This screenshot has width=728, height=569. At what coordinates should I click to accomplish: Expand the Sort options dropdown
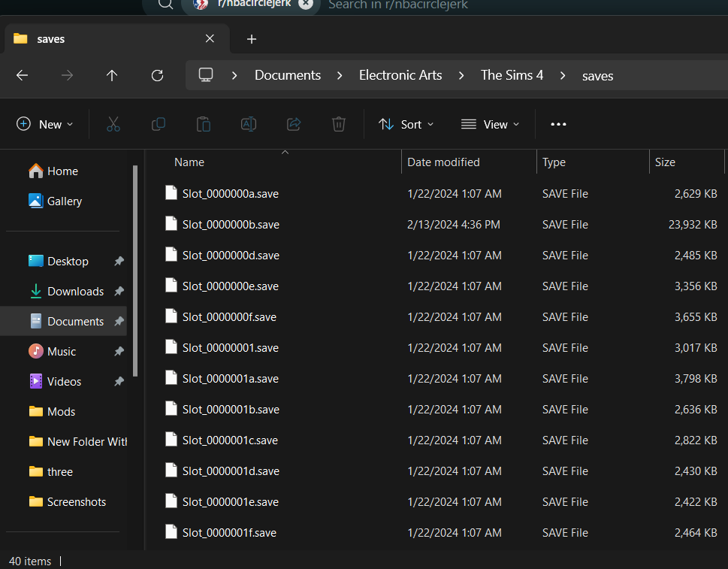(406, 124)
